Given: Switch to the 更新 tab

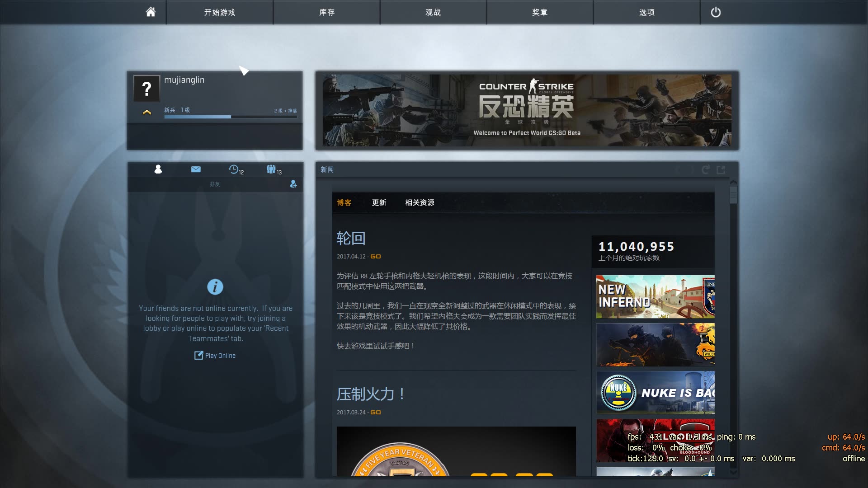Looking at the screenshot, I should tap(379, 203).
